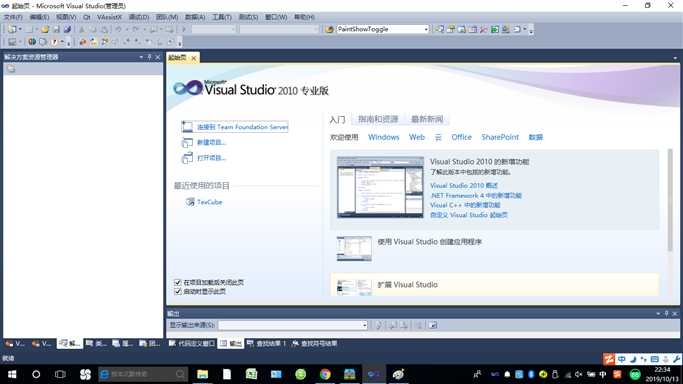Click the Open Project link
Screen dimensions: 683x384
[x=211, y=158]
